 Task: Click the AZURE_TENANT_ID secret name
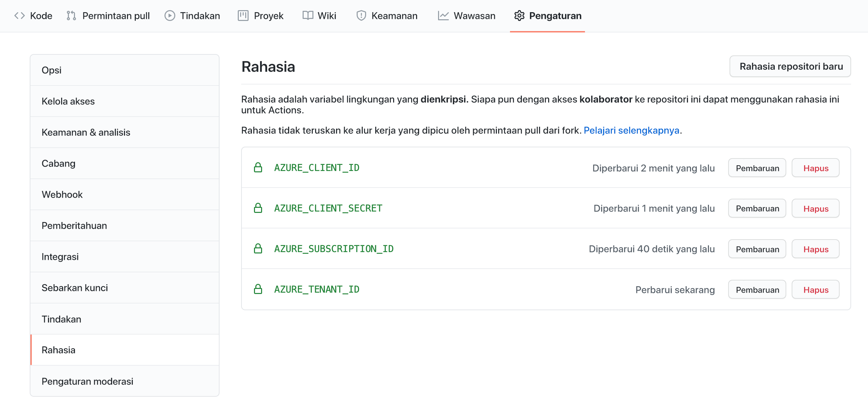click(x=316, y=289)
